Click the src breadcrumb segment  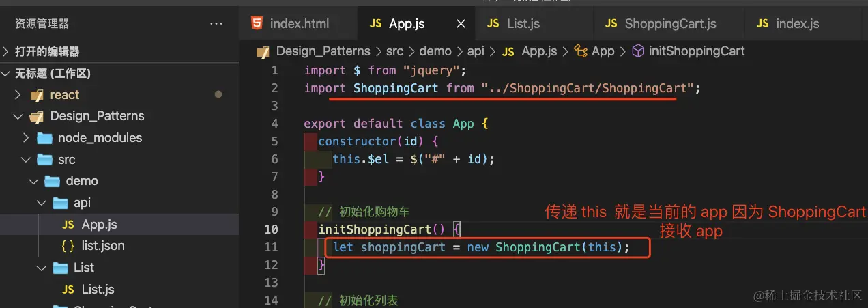(x=394, y=51)
